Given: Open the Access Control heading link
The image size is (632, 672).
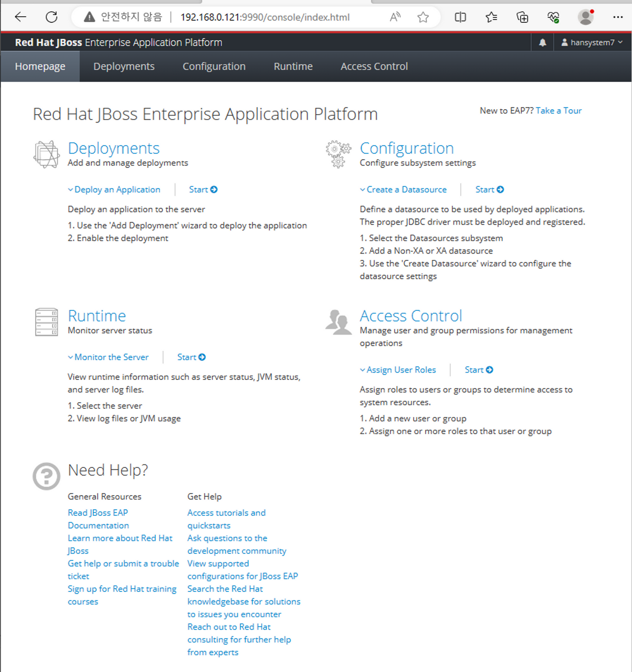Looking at the screenshot, I should [411, 316].
